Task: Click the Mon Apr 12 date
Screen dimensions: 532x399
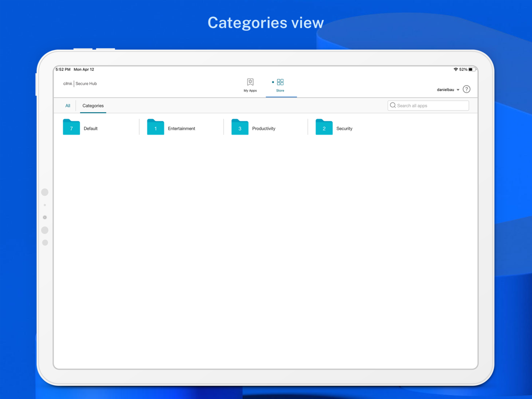Action: 84,69
